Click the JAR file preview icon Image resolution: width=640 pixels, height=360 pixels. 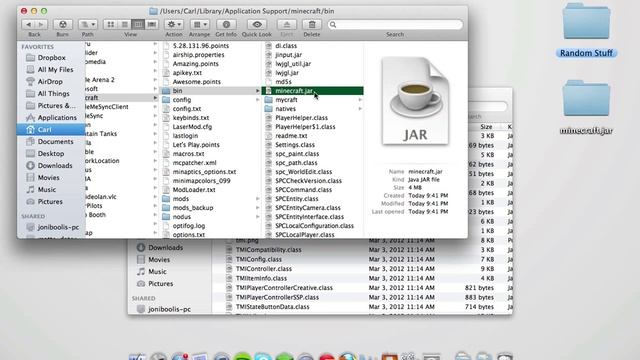click(415, 101)
